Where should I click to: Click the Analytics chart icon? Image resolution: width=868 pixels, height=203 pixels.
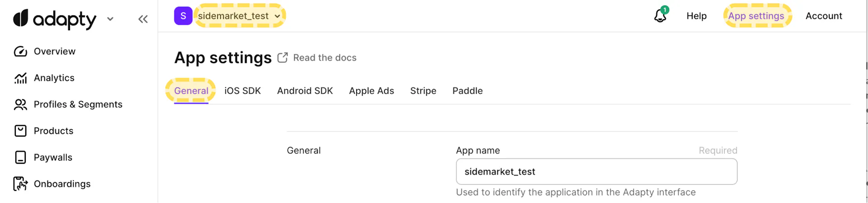coord(20,78)
